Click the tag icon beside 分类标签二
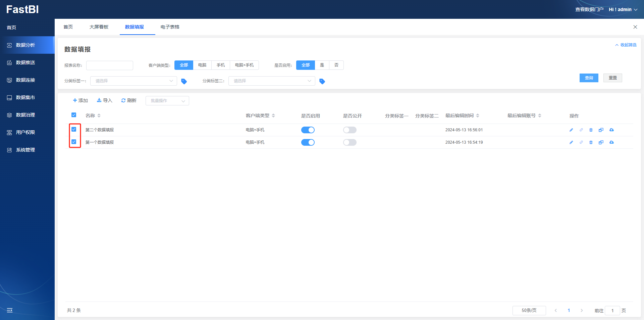The width and height of the screenshot is (644, 320). [x=322, y=81]
